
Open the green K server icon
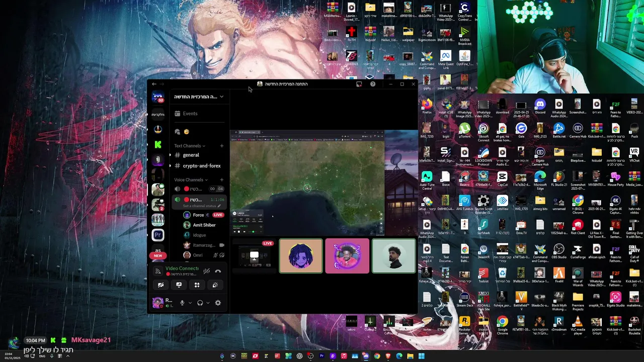(158, 145)
